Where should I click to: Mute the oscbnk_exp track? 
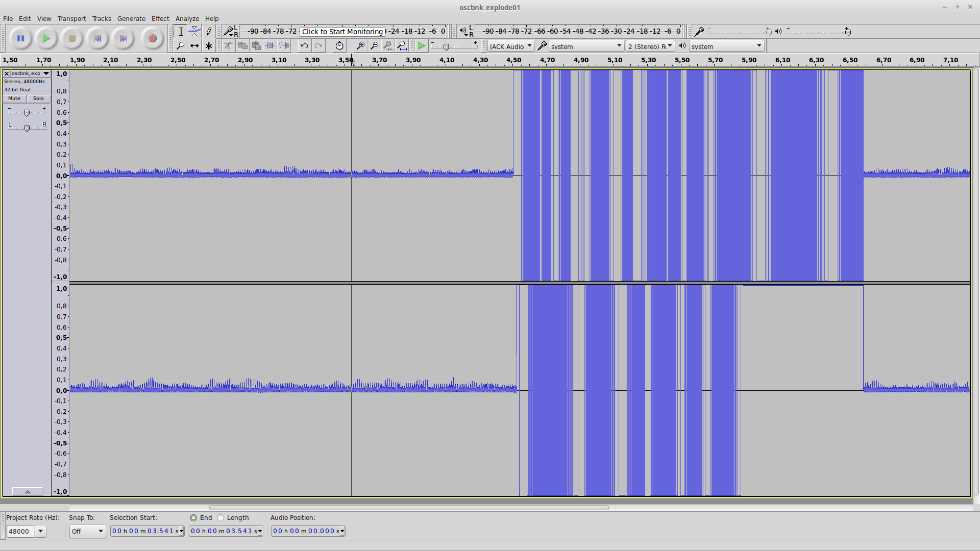[x=14, y=98]
